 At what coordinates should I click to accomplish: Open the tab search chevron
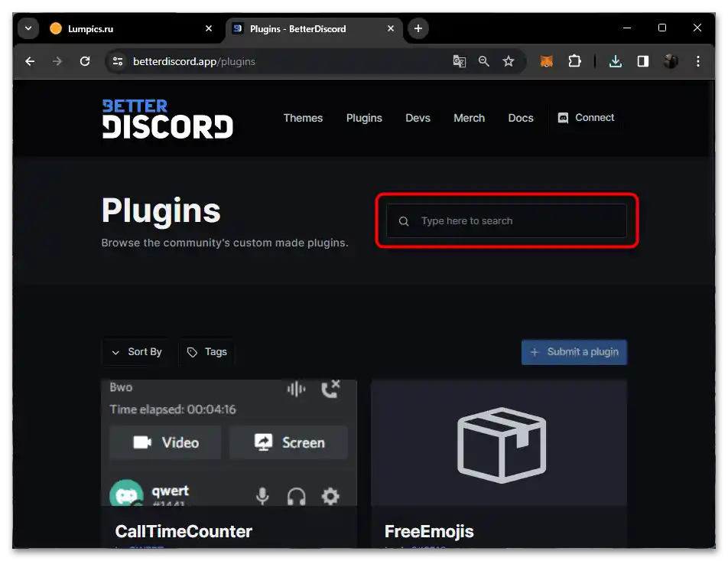pos(28,28)
